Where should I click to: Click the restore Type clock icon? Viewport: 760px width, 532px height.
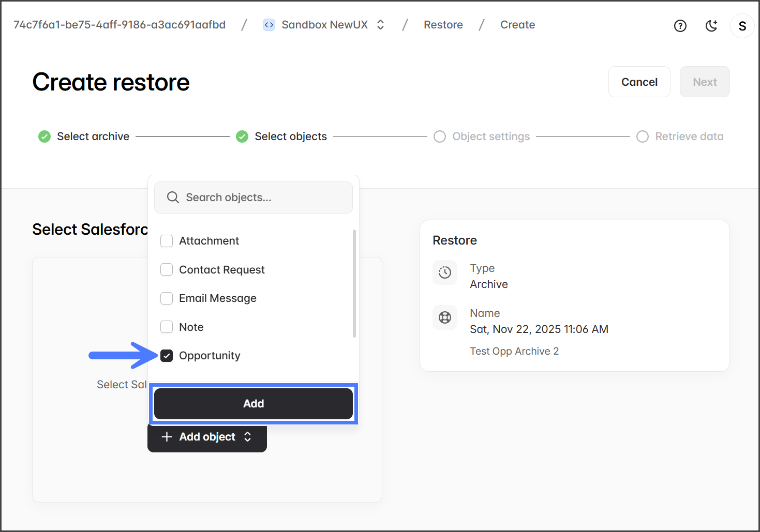(445, 272)
